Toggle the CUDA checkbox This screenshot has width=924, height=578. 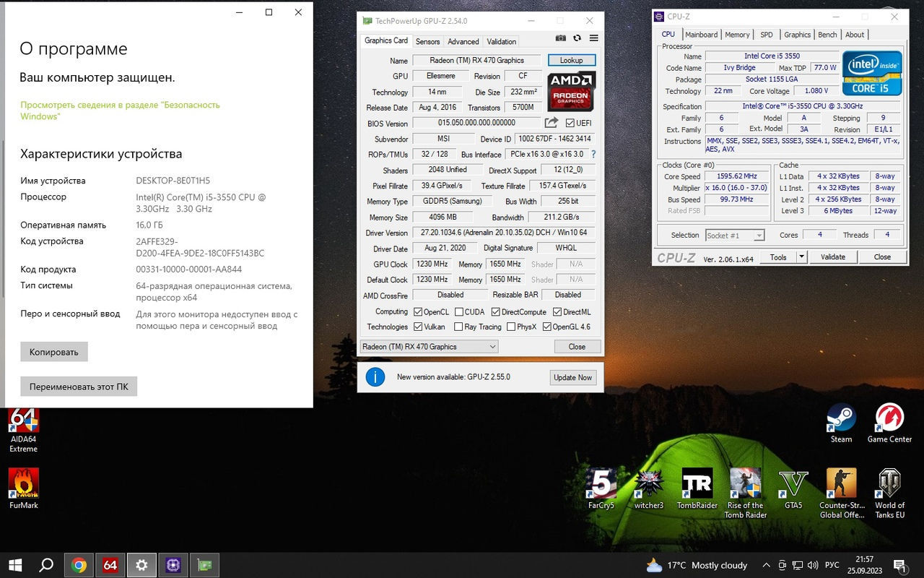tap(458, 312)
